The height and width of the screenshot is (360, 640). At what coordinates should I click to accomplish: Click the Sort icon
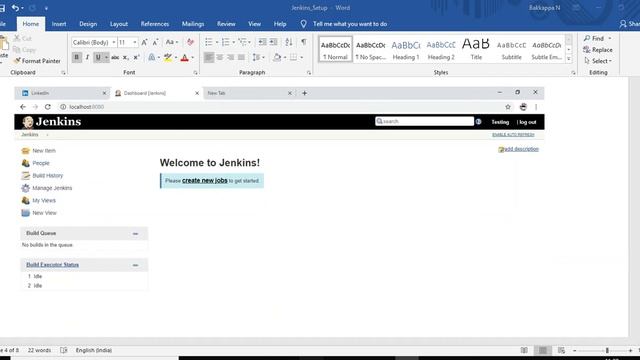pos(289,42)
